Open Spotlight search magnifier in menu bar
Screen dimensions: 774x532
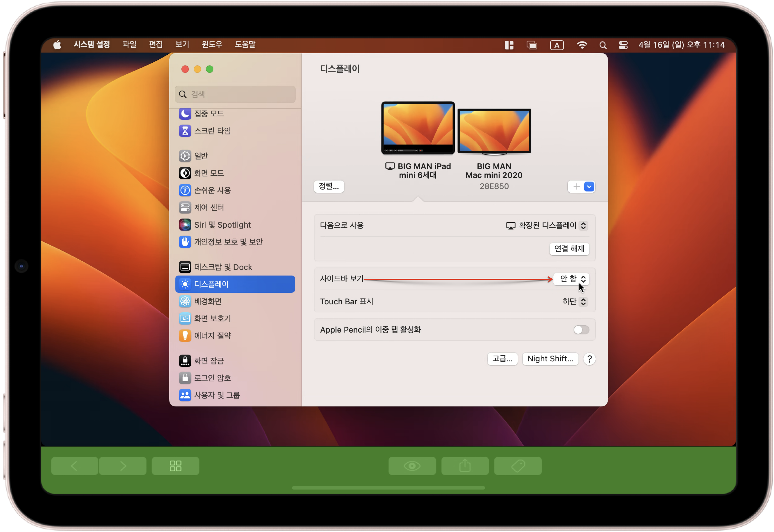602,45
